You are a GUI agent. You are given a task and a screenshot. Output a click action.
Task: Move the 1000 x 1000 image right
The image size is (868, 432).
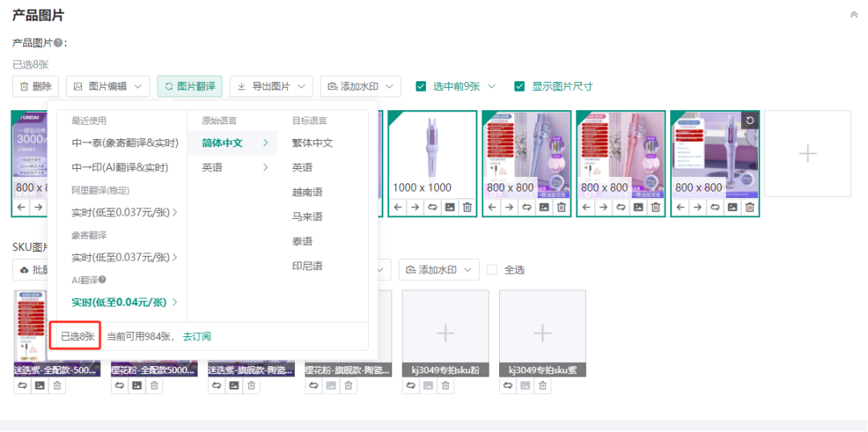pos(415,207)
